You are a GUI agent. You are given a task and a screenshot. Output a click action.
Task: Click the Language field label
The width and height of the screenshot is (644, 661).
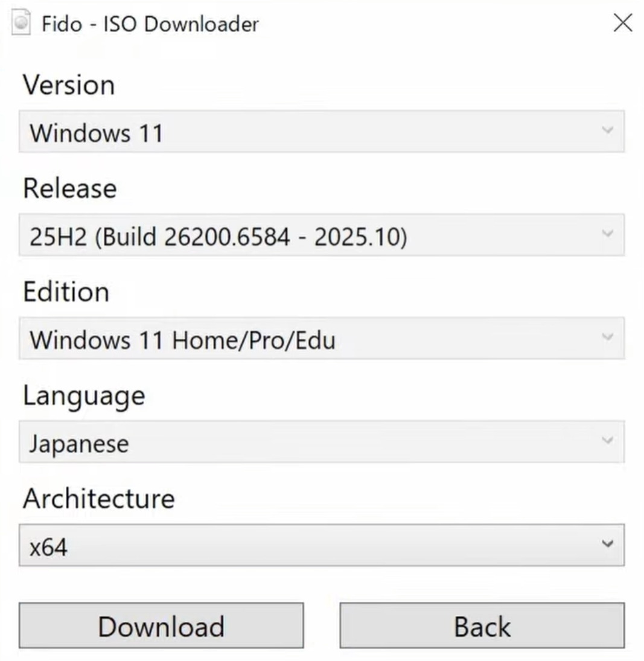click(x=84, y=396)
